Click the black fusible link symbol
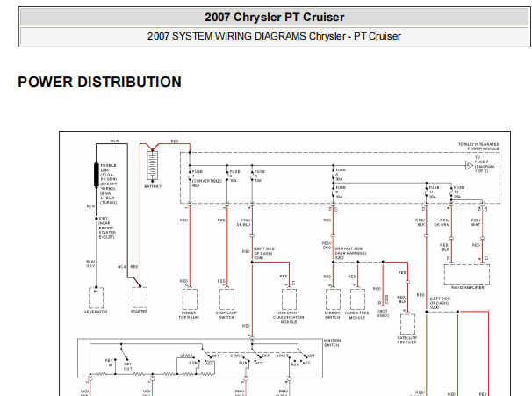The height and width of the screenshot is (396, 532). pyautogui.click(x=97, y=175)
